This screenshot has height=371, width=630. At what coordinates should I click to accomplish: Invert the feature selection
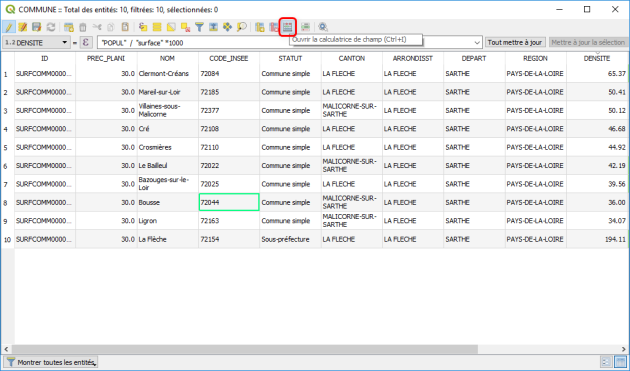(171, 27)
